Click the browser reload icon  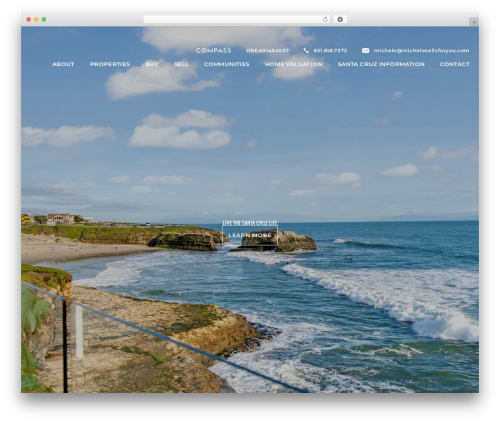click(325, 20)
